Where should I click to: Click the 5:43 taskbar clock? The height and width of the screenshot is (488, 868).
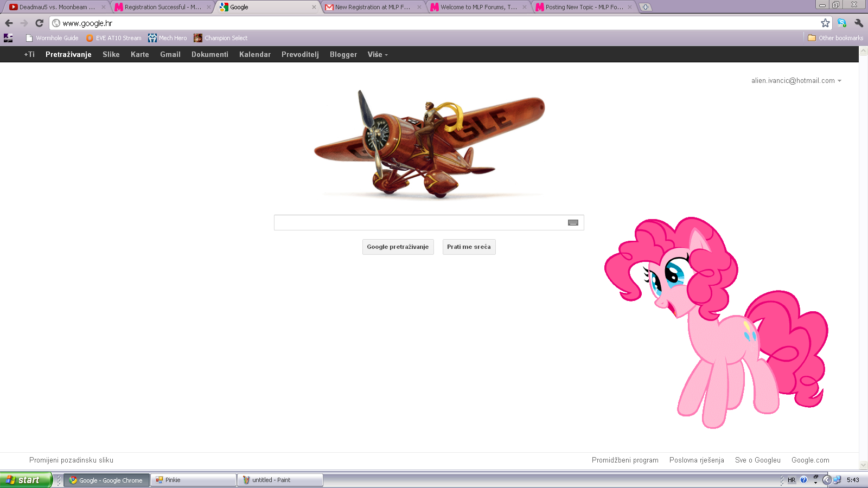pos(853,480)
